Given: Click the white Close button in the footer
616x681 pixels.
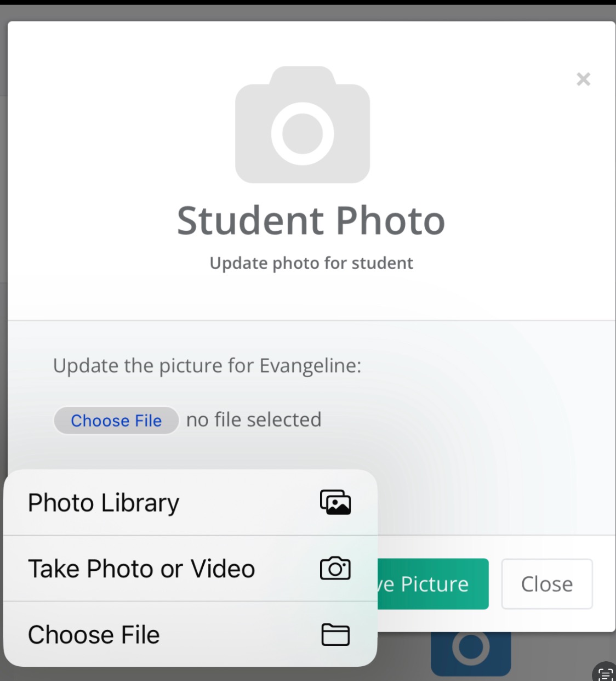Looking at the screenshot, I should pos(547,584).
